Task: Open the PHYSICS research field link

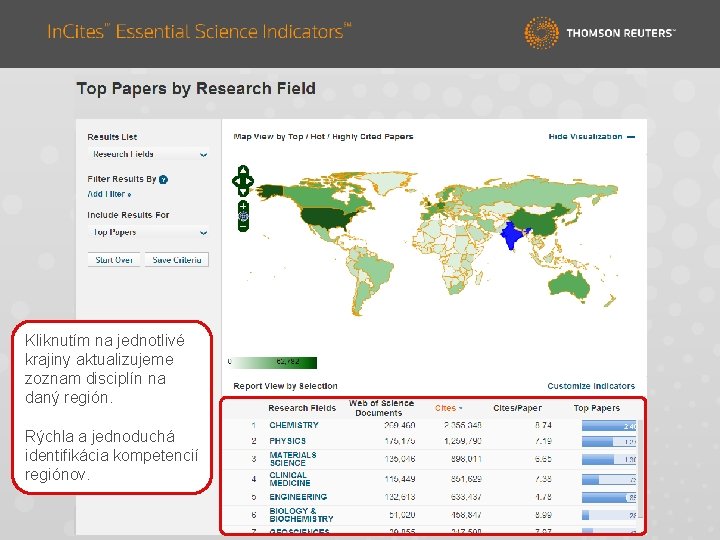Action: click(x=287, y=441)
